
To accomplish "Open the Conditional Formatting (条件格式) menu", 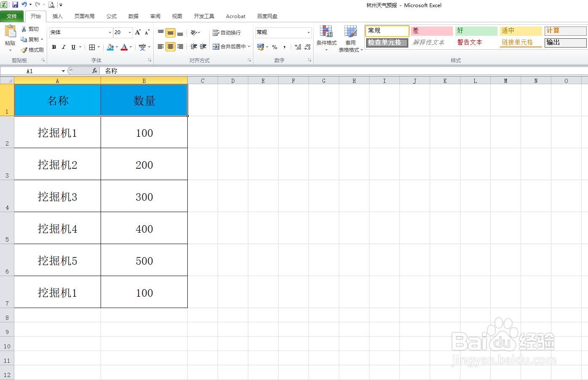I will [327, 38].
